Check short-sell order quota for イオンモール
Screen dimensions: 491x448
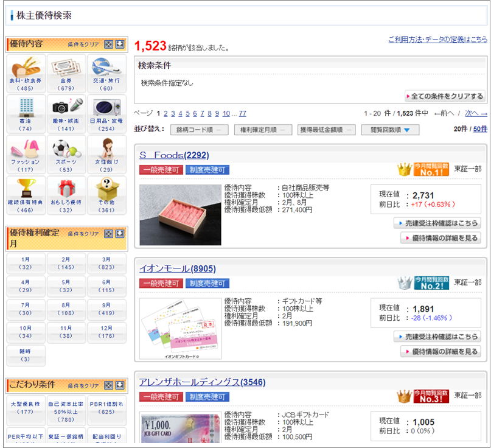(x=437, y=337)
